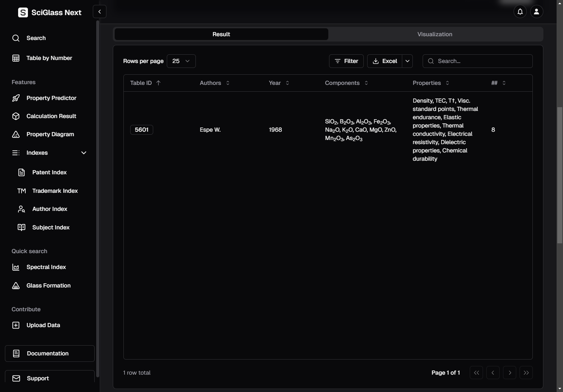
Task: Click the Filter button
Action: pyautogui.click(x=346, y=61)
